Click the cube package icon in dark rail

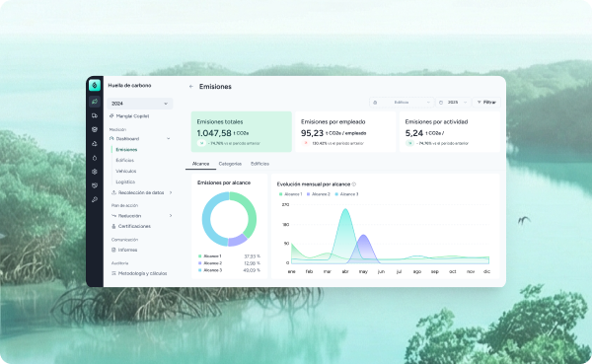click(95, 172)
